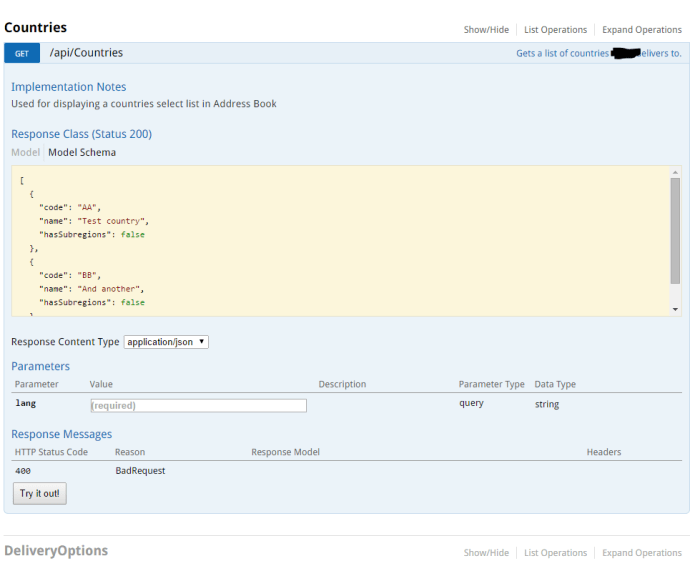Focus the lang parameter input field
Viewport: 700px width, 561px height.
tap(198, 405)
